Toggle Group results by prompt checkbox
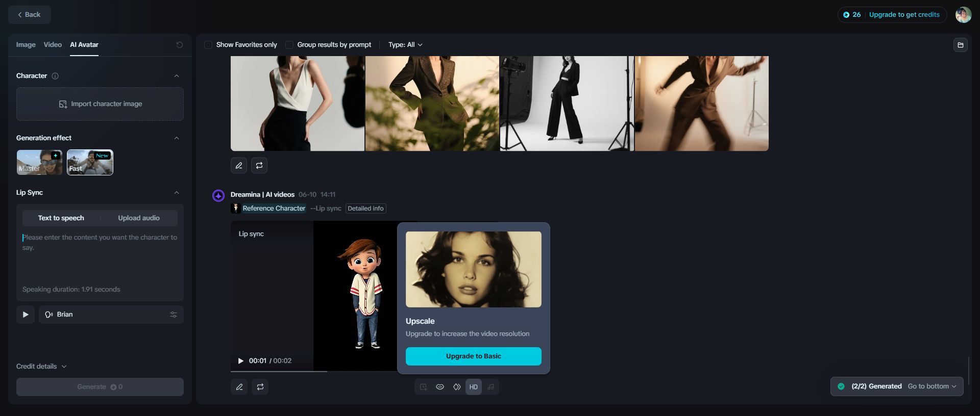Image resolution: width=980 pixels, height=416 pixels. click(289, 45)
